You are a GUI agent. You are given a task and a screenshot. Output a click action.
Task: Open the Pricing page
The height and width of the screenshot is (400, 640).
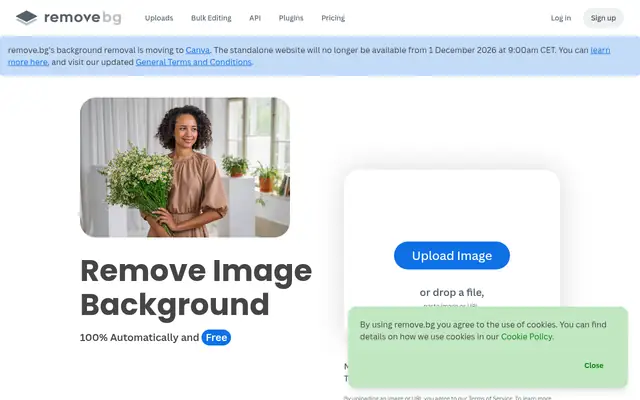click(x=333, y=18)
